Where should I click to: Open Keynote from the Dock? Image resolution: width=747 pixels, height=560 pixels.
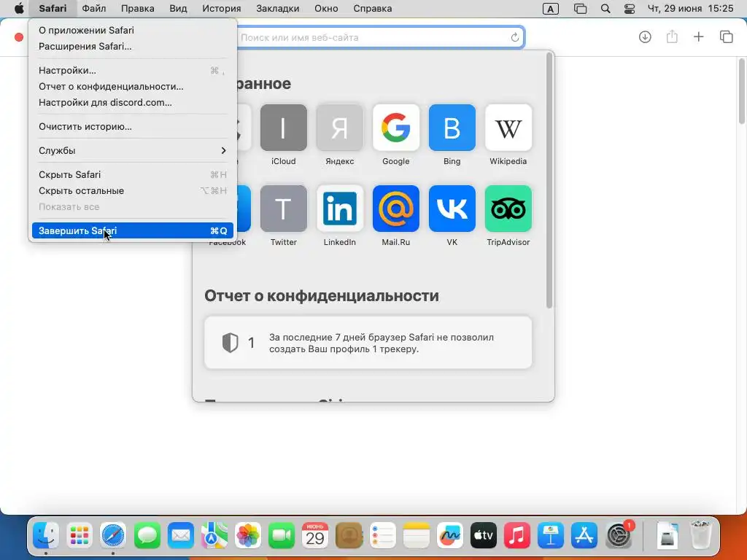click(x=551, y=535)
